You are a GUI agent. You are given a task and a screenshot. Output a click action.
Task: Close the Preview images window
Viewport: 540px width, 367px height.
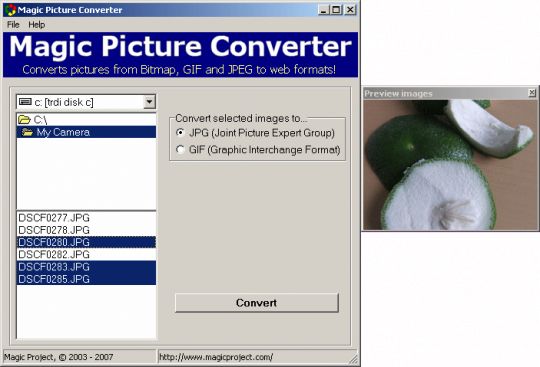pos(532,93)
